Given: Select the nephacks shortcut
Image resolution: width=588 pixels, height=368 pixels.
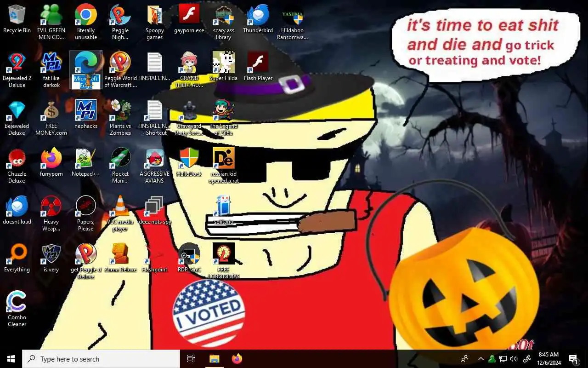Looking at the screenshot, I should (86, 115).
